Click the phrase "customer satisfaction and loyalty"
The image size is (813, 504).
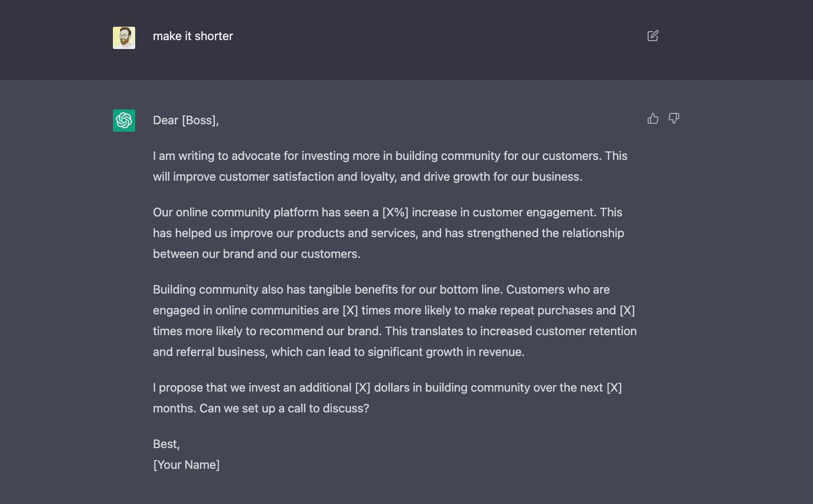coord(308,177)
